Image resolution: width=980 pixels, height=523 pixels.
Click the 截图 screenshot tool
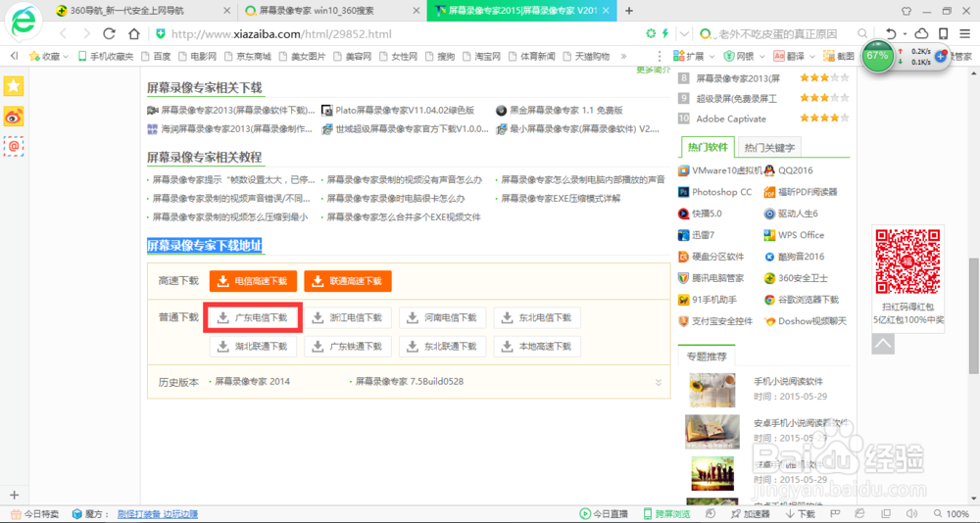coord(839,56)
